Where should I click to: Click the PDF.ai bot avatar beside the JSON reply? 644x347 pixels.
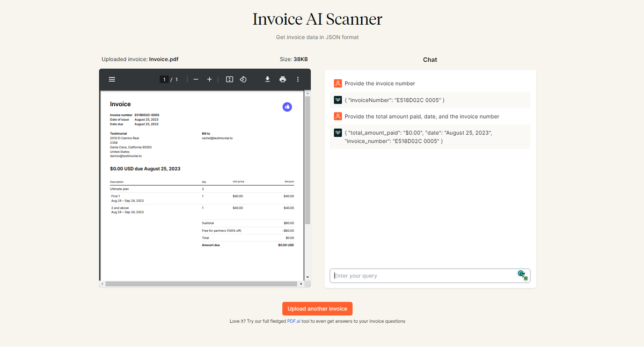(338, 100)
